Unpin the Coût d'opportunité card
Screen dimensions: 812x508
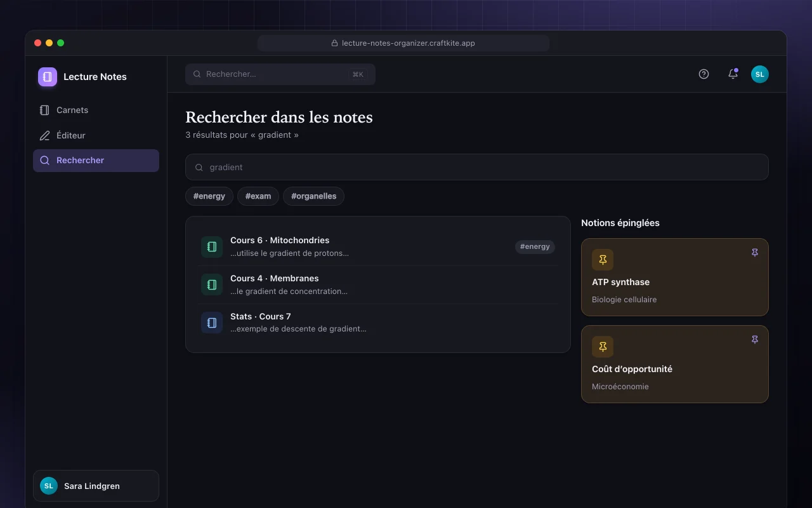755,340
